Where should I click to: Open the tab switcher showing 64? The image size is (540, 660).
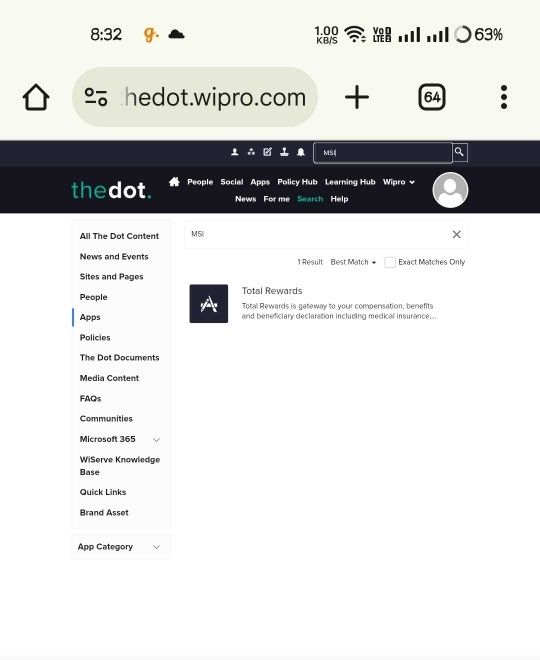tap(432, 97)
